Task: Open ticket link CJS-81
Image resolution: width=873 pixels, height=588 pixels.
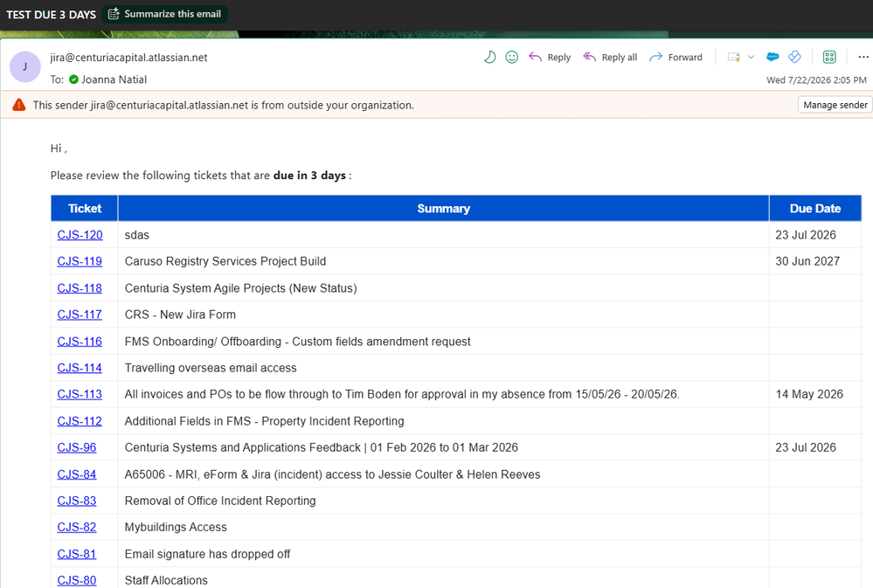Action: click(x=77, y=554)
